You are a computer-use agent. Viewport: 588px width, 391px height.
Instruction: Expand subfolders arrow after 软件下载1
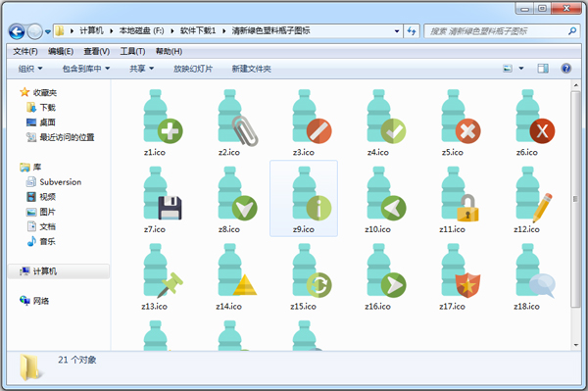point(223,31)
